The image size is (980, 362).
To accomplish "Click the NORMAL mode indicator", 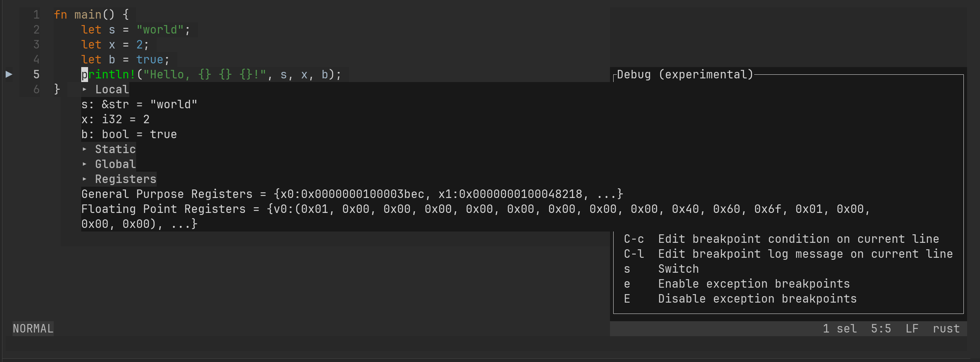I will 33,328.
